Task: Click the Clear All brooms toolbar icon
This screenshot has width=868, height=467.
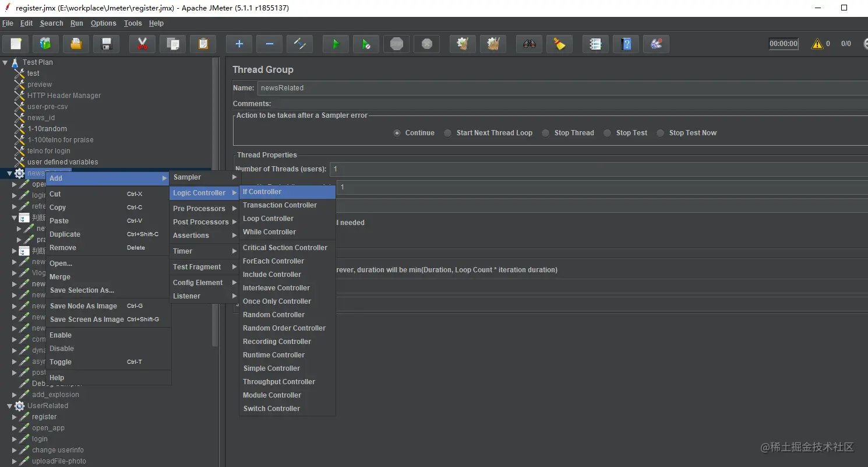Action: 493,44
